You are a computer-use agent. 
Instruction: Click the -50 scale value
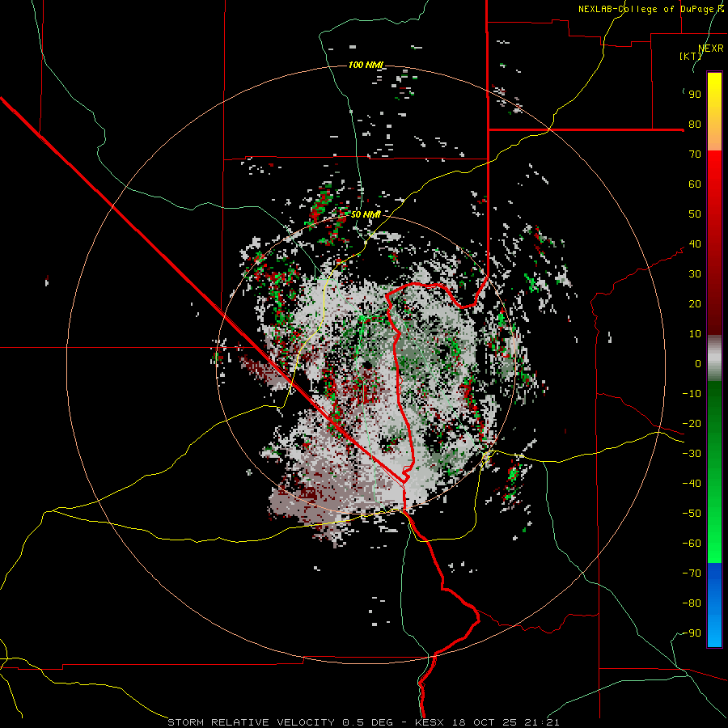tap(692, 514)
